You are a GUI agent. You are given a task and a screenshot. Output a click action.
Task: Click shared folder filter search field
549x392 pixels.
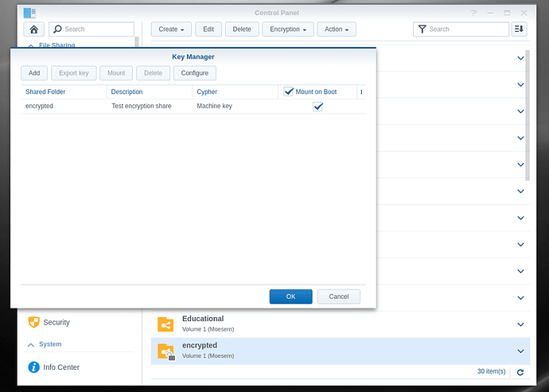(x=461, y=29)
